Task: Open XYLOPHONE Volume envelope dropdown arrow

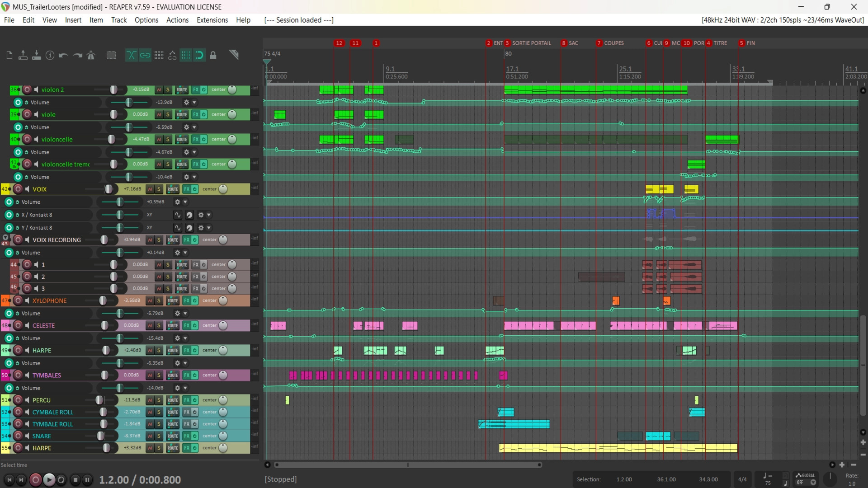Action: [x=185, y=314]
